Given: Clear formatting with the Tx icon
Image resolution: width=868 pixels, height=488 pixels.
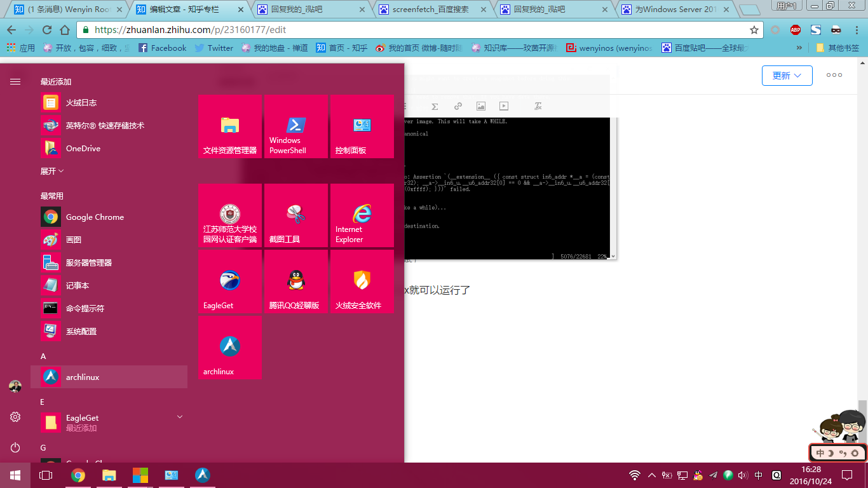Looking at the screenshot, I should (538, 106).
